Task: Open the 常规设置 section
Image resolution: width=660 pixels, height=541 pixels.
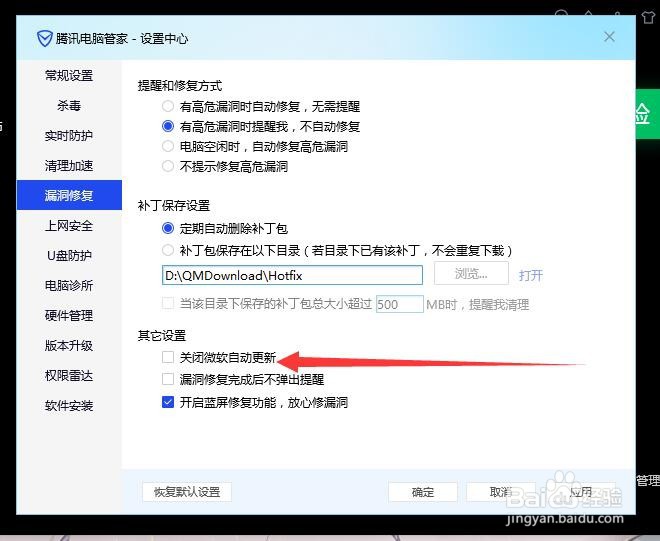Action: [x=69, y=76]
